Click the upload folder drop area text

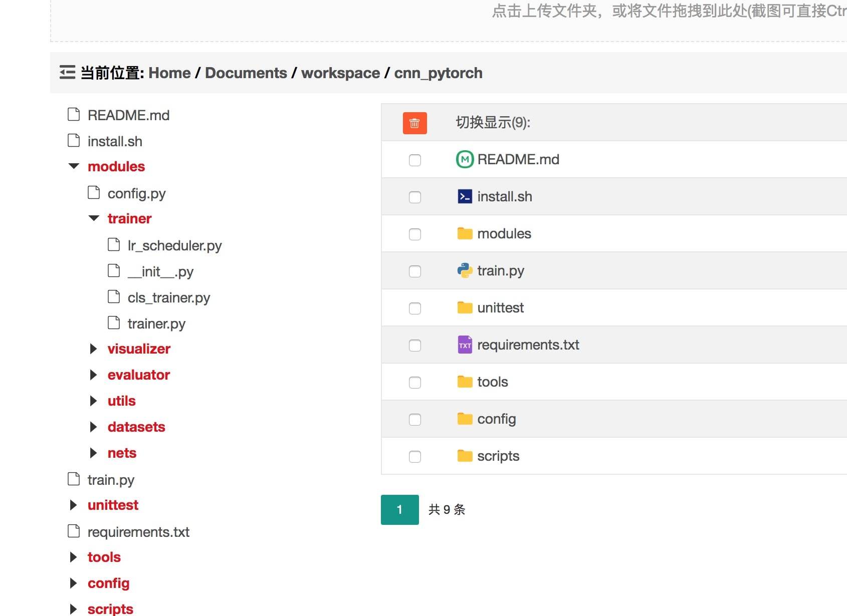pyautogui.click(x=669, y=11)
